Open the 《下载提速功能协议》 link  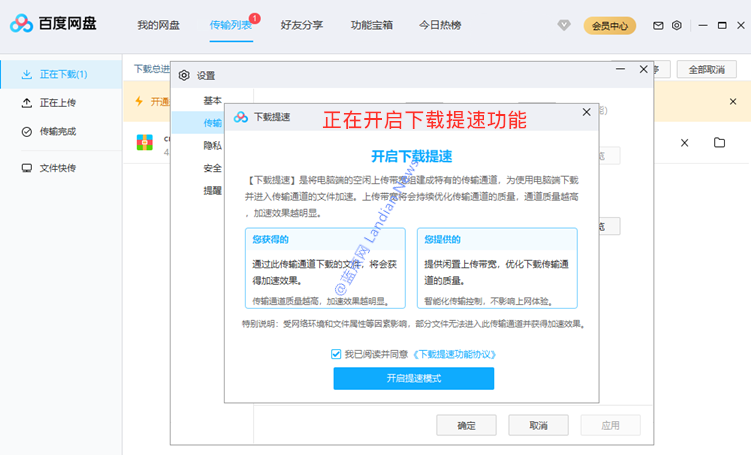click(x=454, y=354)
